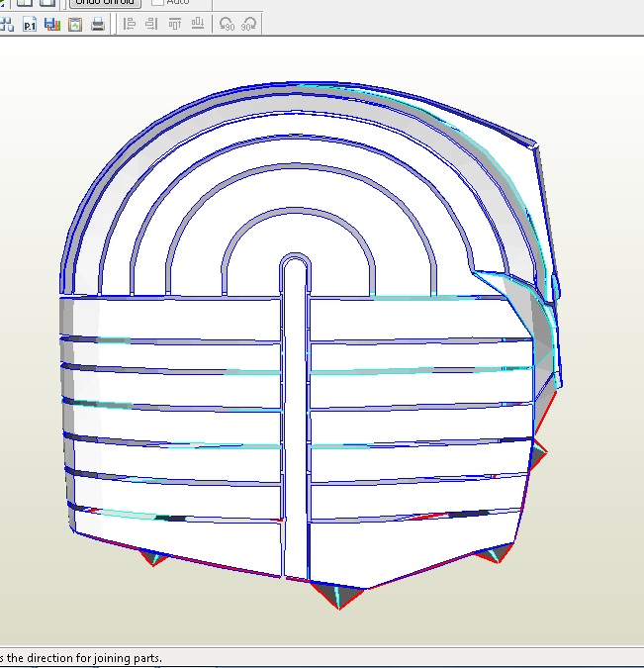Click the printer icon
The height and width of the screenshot is (668, 644).
(x=98, y=25)
